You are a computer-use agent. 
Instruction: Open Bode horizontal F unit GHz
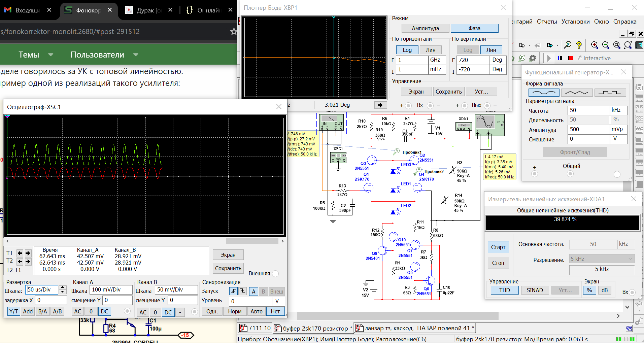click(x=437, y=60)
